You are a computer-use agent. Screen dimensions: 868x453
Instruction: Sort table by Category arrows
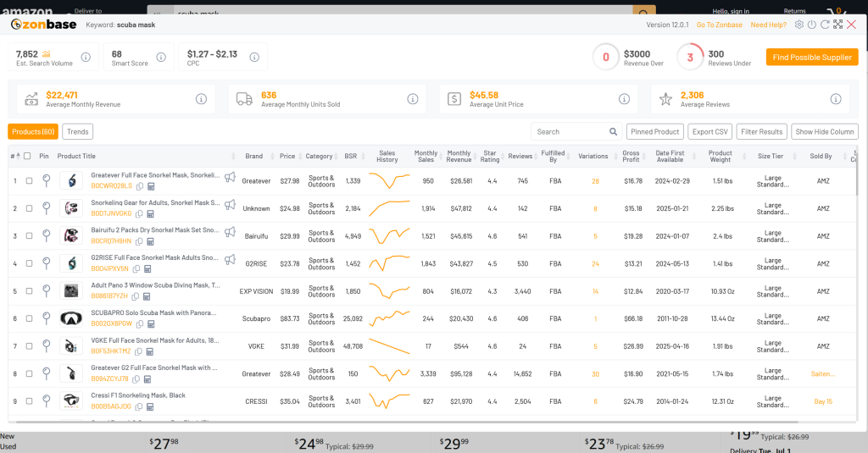click(337, 157)
